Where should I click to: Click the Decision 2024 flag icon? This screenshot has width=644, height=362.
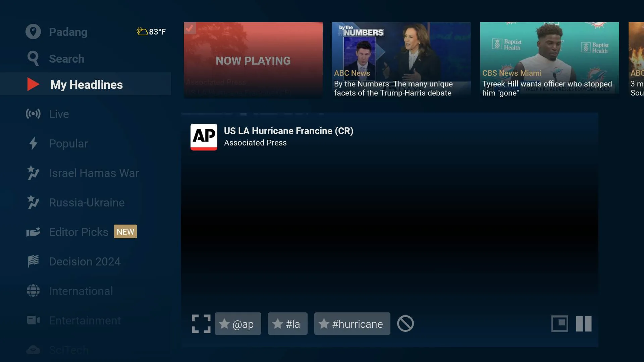click(x=33, y=261)
